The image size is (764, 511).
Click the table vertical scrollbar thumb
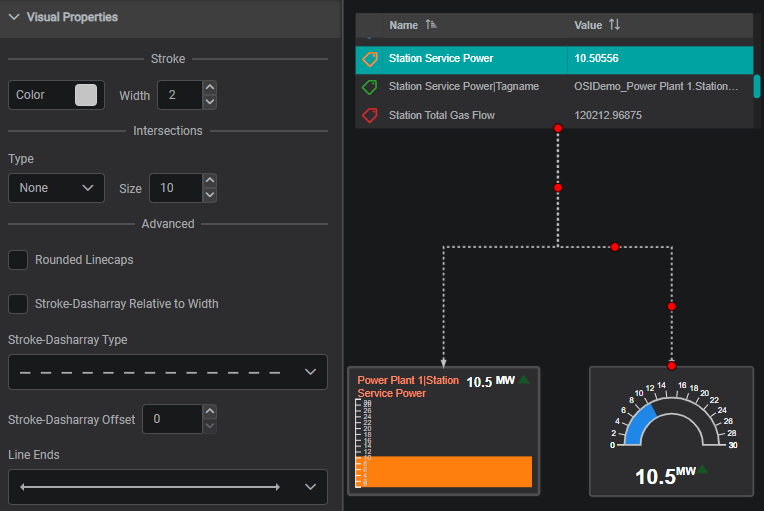[757, 86]
